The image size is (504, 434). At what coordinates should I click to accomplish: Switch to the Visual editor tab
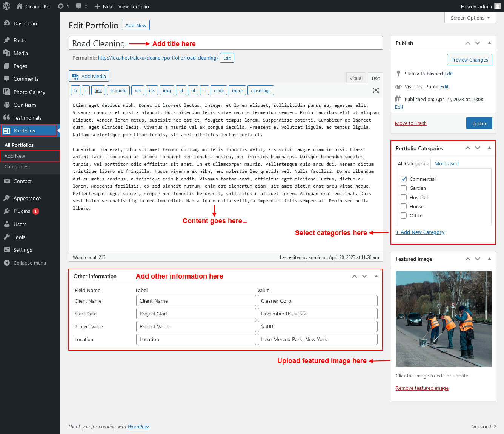356,78
